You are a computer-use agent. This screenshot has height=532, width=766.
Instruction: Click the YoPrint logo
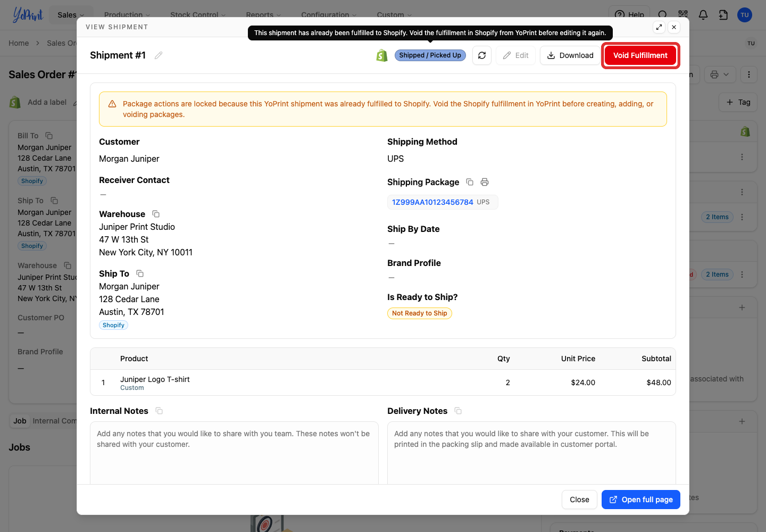(28, 15)
